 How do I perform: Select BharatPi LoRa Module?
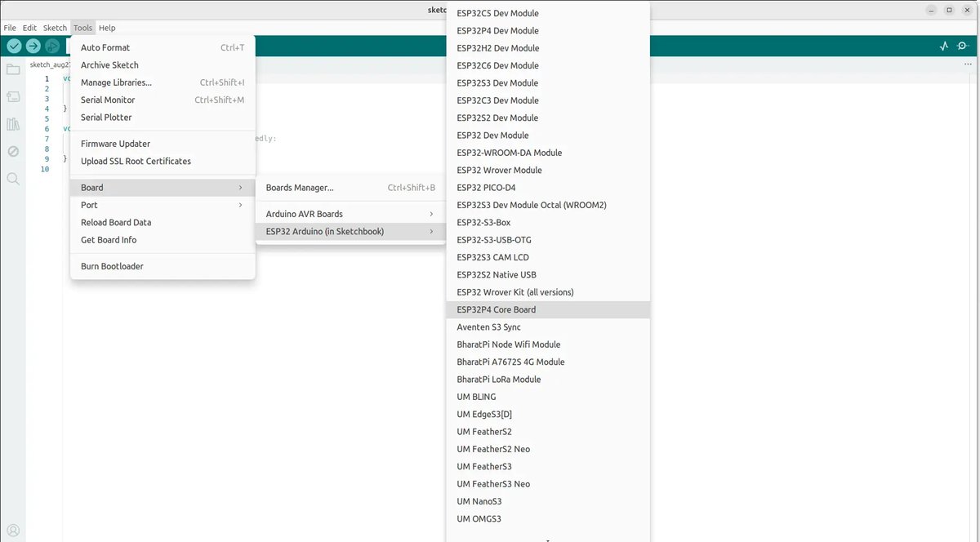coord(548,380)
